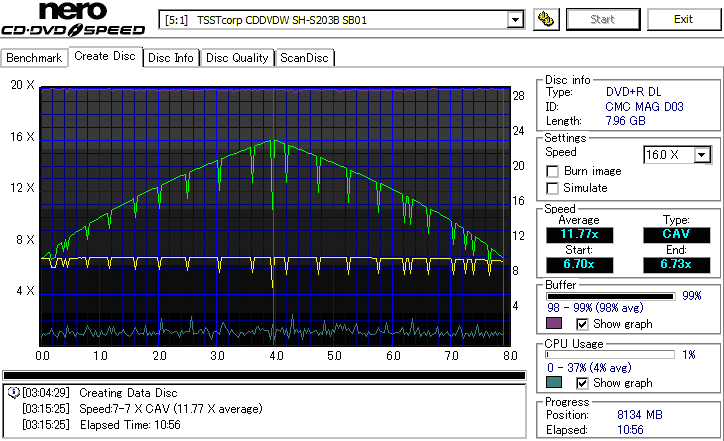
Task: Expand the 16.0 X write speed dropdown
Action: pyautogui.click(x=702, y=154)
